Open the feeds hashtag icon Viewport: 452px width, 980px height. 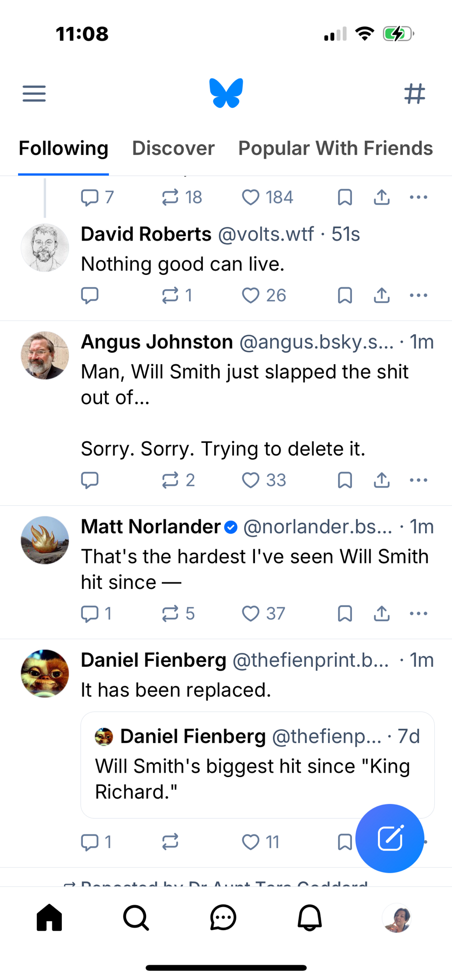(x=415, y=93)
